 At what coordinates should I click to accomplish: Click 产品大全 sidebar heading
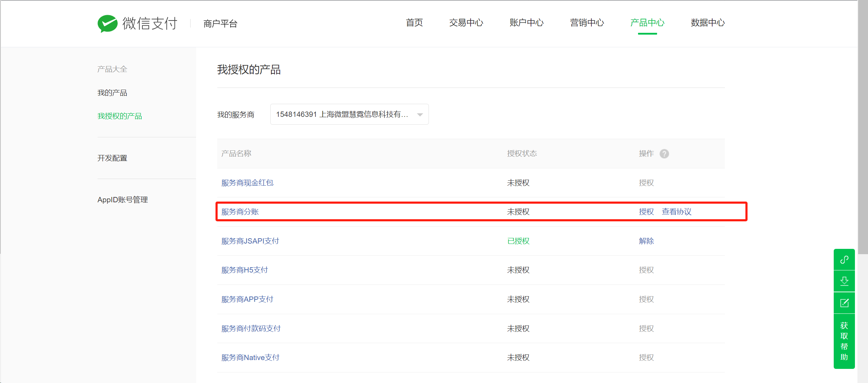coord(112,69)
